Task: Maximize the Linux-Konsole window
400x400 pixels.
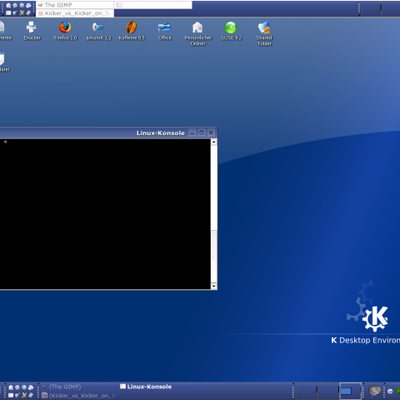Action: (202, 133)
